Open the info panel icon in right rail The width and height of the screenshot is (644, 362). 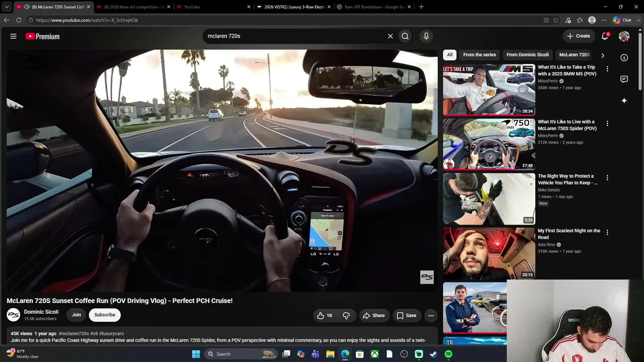[x=624, y=58]
